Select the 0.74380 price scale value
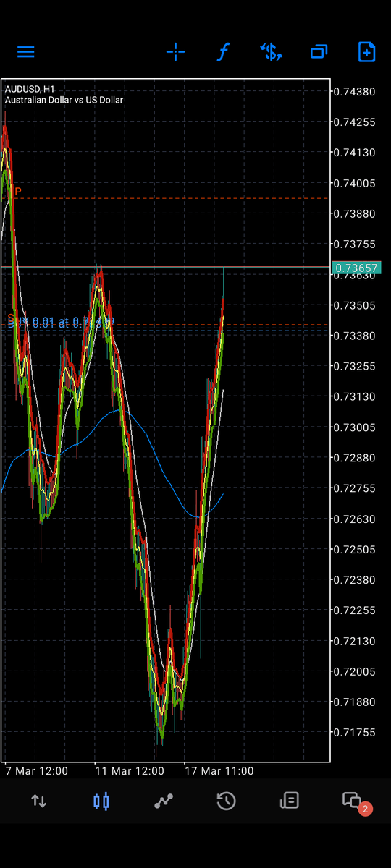 pos(355,92)
